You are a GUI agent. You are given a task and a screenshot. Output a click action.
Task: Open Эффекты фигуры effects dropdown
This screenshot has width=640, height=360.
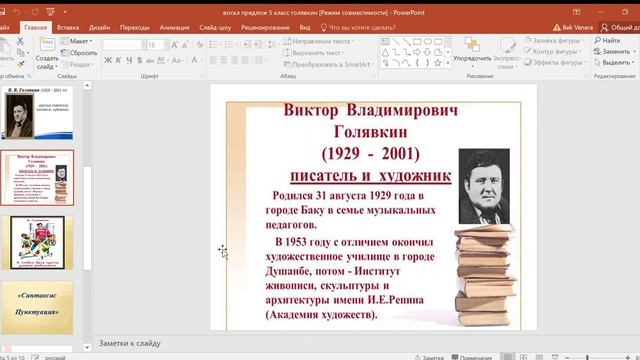(x=554, y=62)
